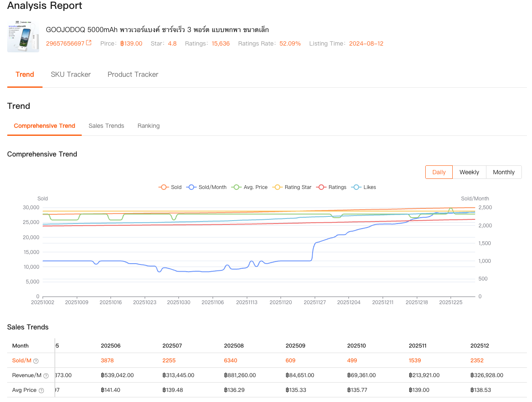Image resolution: width=532 pixels, height=402 pixels.
Task: Open the Ranking sub-tab
Action: pyautogui.click(x=149, y=126)
